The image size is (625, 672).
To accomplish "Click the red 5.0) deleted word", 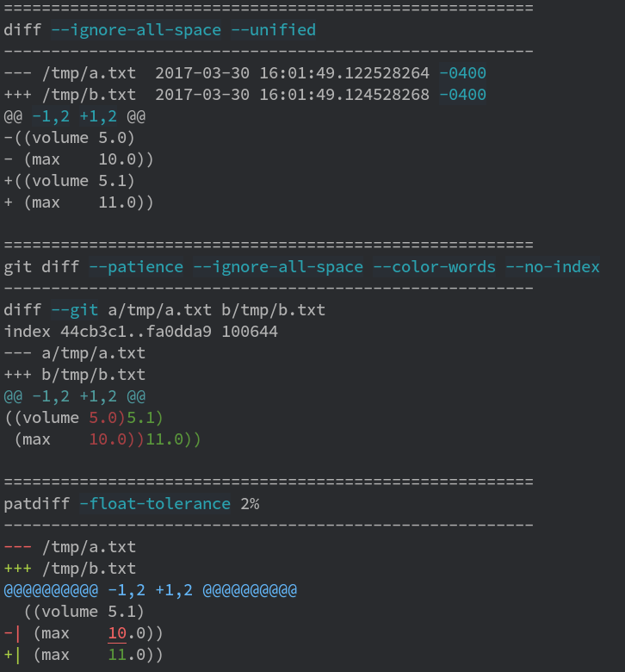I will click(107, 418).
